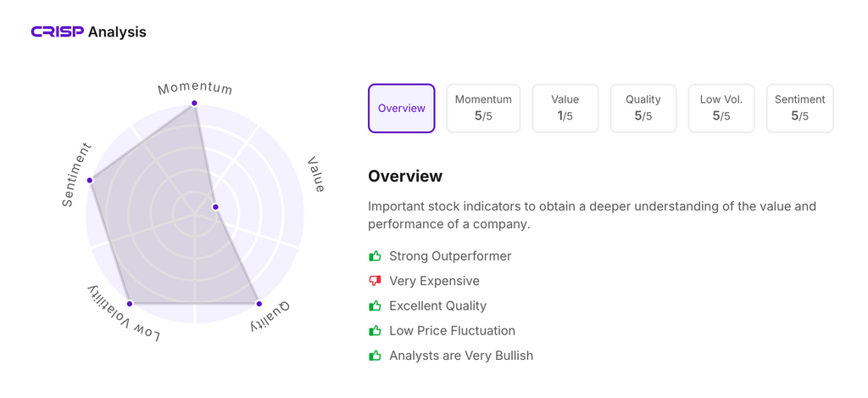Click thumbs-up icon next to Excellent Quality
Viewport: 868px width, 398px height.
click(375, 306)
